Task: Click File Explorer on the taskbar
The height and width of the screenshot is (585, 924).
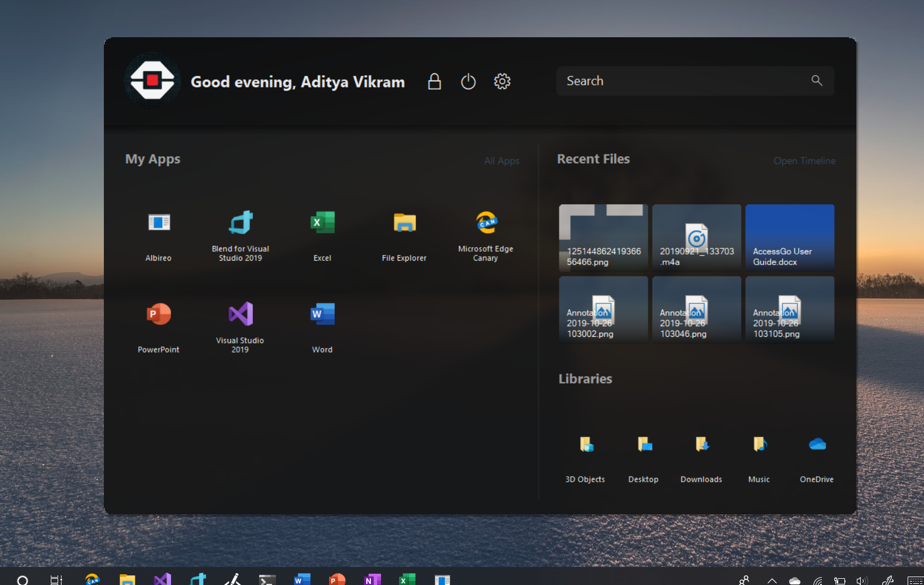Action: (128, 579)
